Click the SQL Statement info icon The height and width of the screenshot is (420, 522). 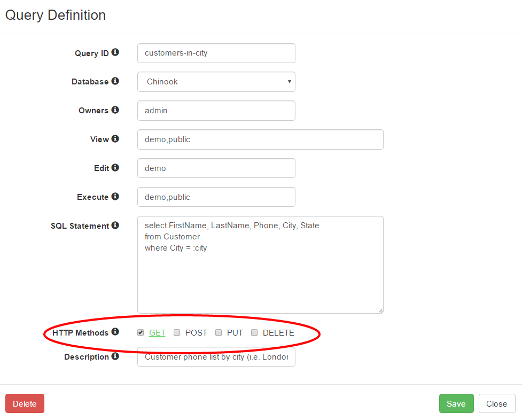(x=115, y=225)
